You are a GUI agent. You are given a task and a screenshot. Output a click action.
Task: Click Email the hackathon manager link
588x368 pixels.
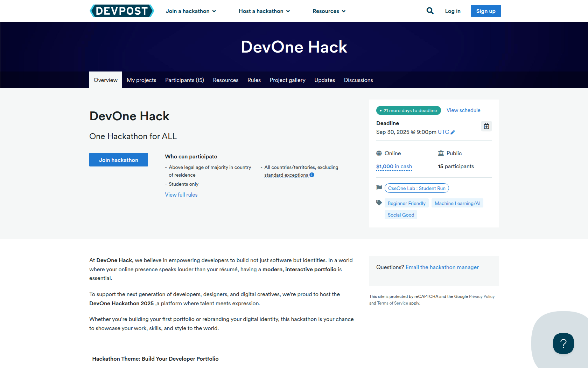(442, 267)
